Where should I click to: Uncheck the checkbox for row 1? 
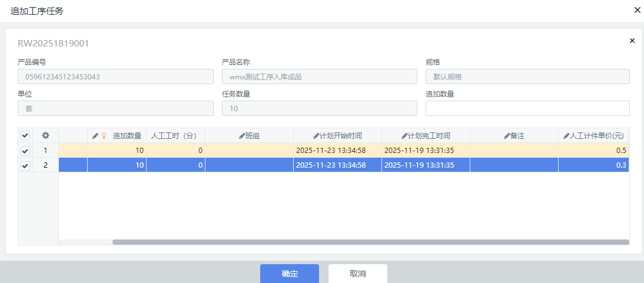click(x=25, y=151)
